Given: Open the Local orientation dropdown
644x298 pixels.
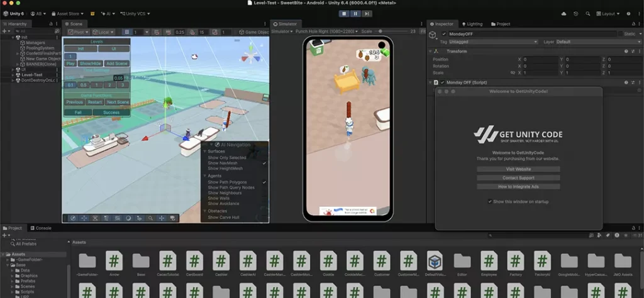Looking at the screenshot, I should point(103,32).
